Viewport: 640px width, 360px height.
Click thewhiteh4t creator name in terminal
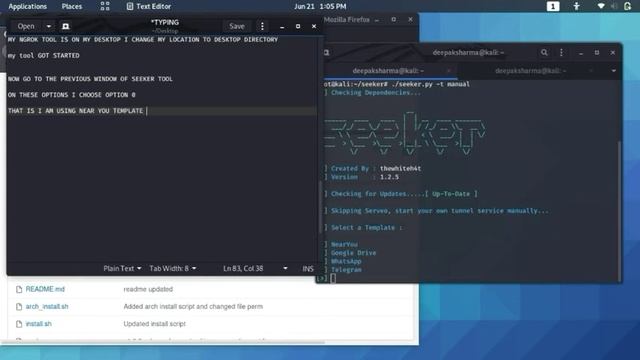point(400,168)
